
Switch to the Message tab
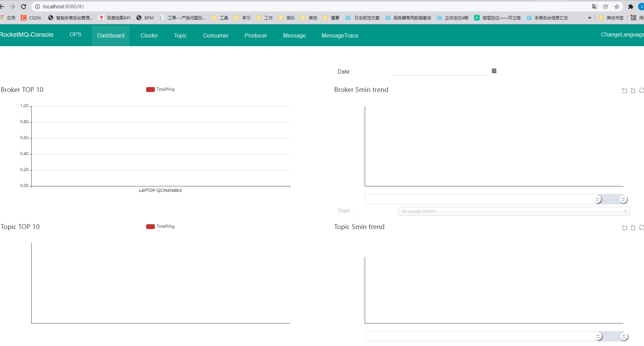(x=294, y=35)
